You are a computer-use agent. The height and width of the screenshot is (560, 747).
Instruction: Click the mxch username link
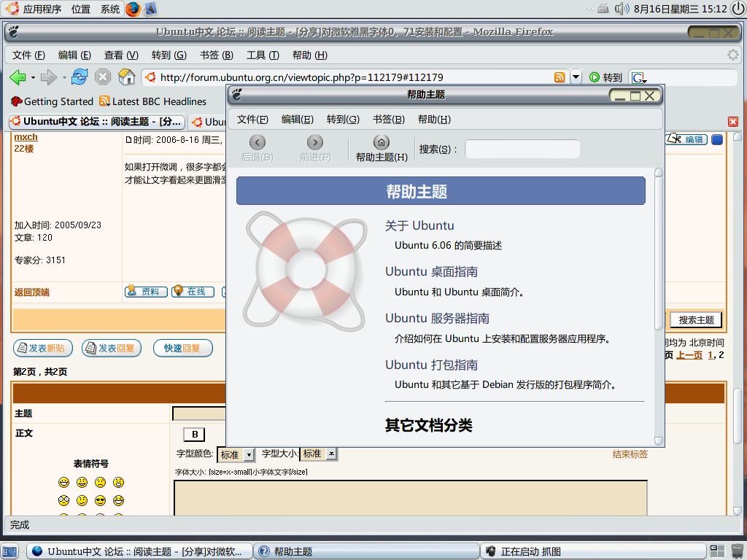26,137
